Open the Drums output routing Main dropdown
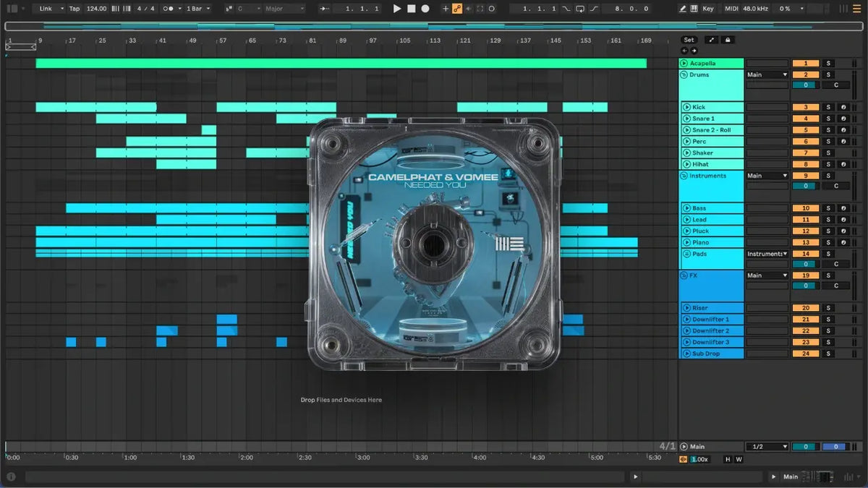This screenshot has height=488, width=868. [x=767, y=74]
